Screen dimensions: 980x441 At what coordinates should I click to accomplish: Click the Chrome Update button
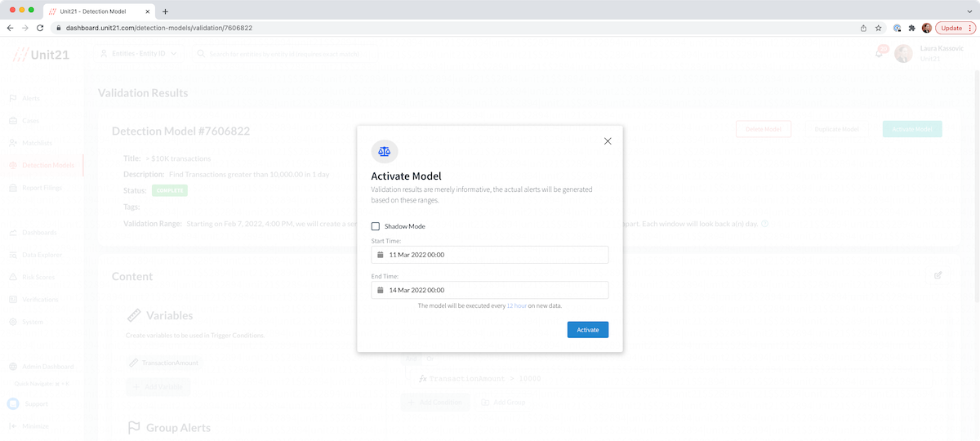point(955,28)
